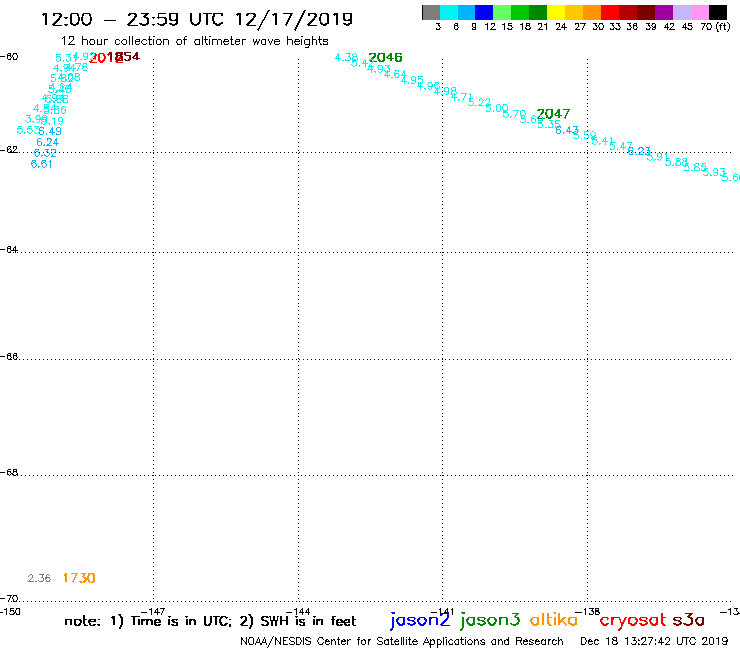This screenshot has height=650, width=740.
Task: Click the '12' color bar label
Action: (x=490, y=26)
